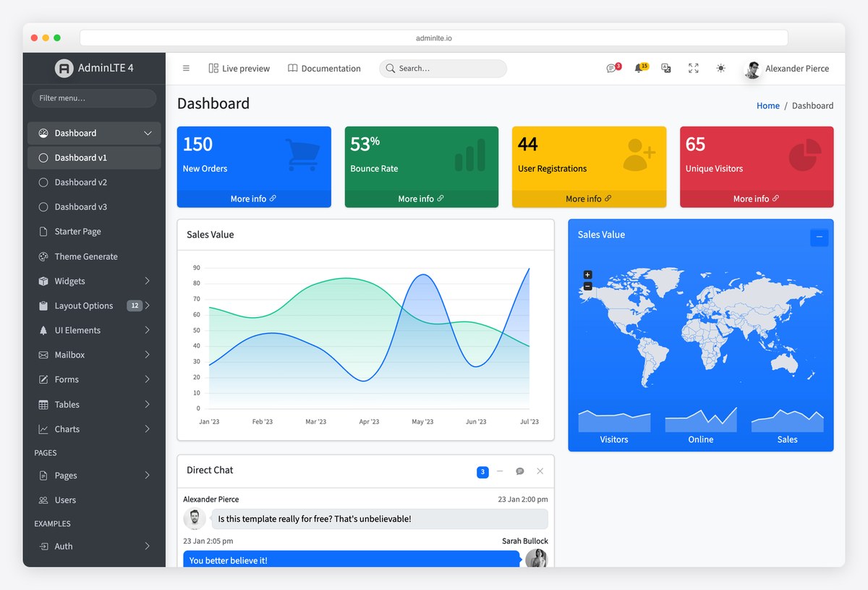The width and height of the screenshot is (868, 590).
Task: Select Dashboard v3 in sidebar
Action: 94,207
